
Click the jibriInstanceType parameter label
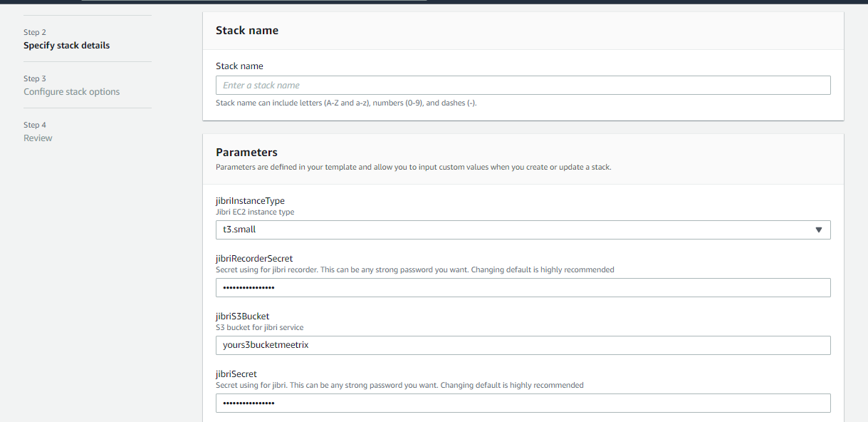click(x=250, y=201)
